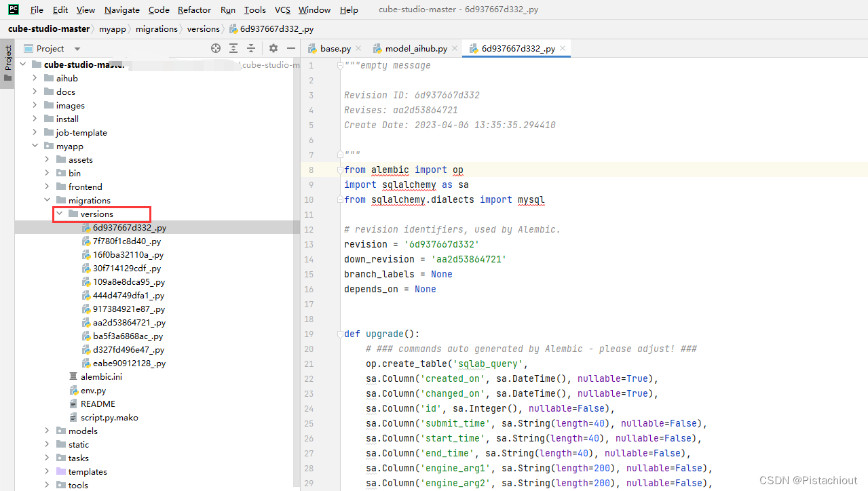Viewport: 868px width, 491px height.
Task: Place cursor on the down_revision line
Action: pos(426,259)
